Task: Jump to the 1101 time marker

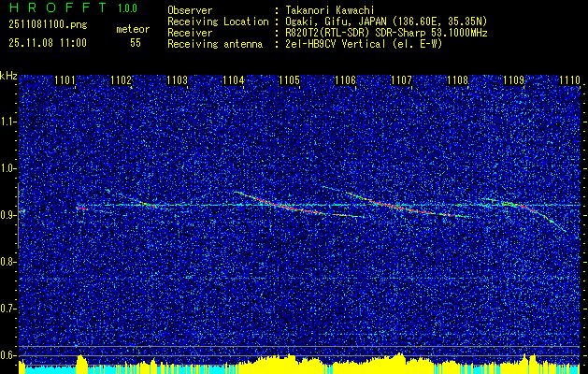Action: (65, 81)
